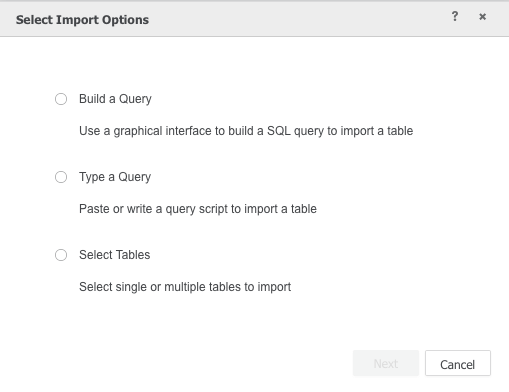Click the empty area of the dialog title bar

[300, 19]
